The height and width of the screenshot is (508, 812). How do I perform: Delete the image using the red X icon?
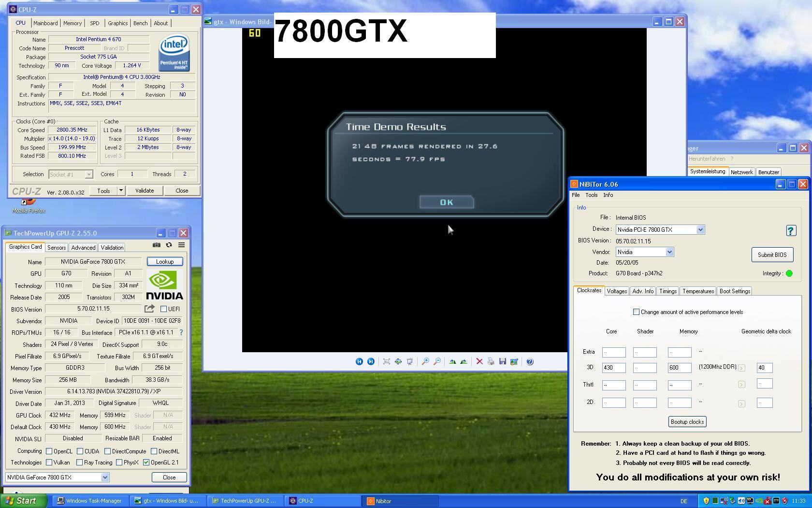(479, 361)
